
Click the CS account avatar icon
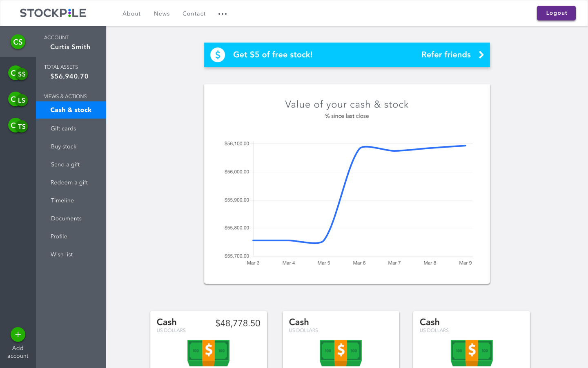[18, 42]
